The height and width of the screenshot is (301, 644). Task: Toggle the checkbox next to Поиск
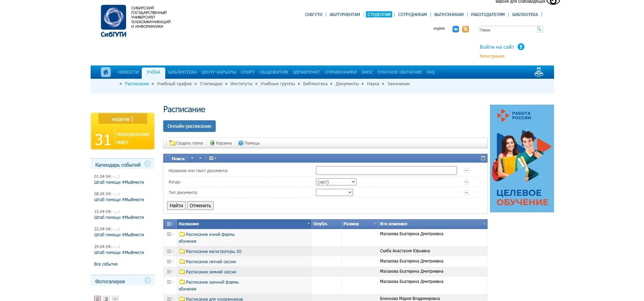coord(168,158)
